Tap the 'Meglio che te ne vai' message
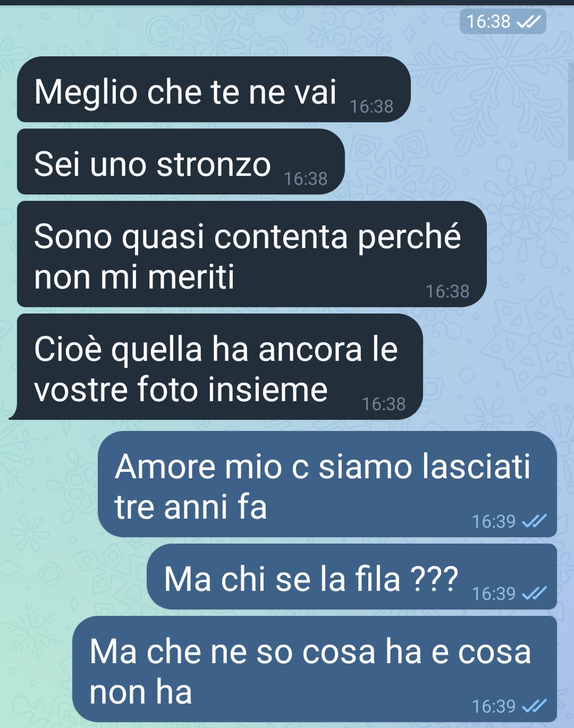This screenshot has width=574, height=728. click(214, 89)
